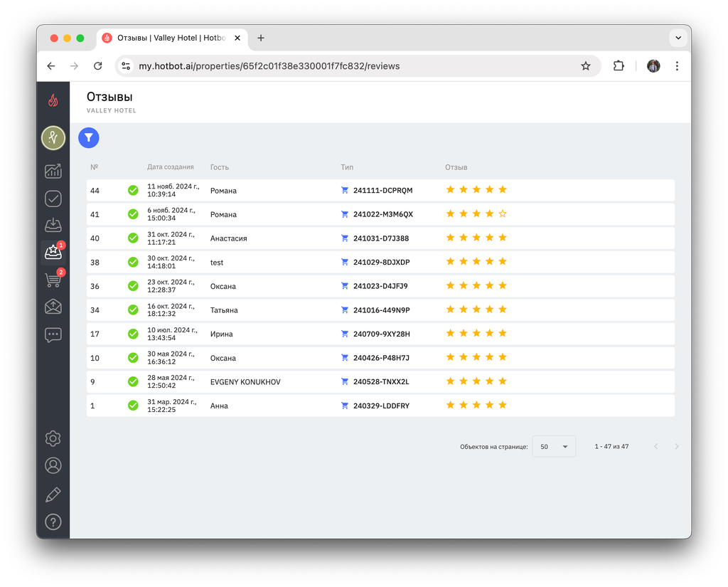
Task: Click the pagination text 1 - 47 из 47
Action: pos(611,446)
